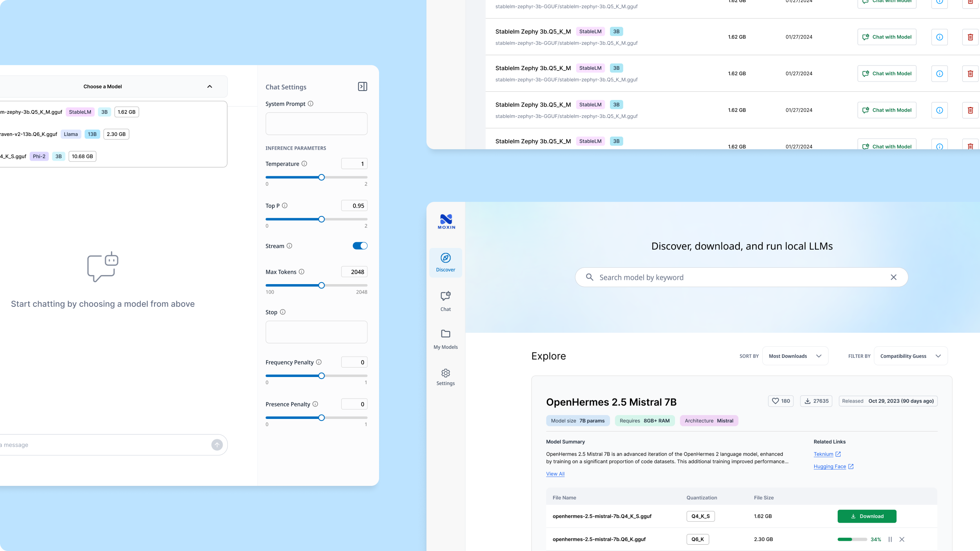Viewport: 980px width, 551px height.
Task: Click the Top P slider handle
Action: (x=321, y=219)
